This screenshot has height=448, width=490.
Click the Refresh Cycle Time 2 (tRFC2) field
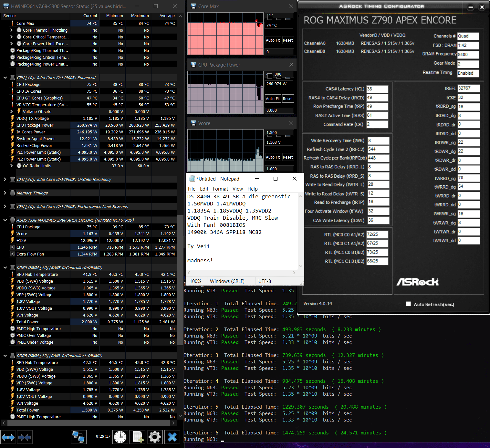coord(378,149)
